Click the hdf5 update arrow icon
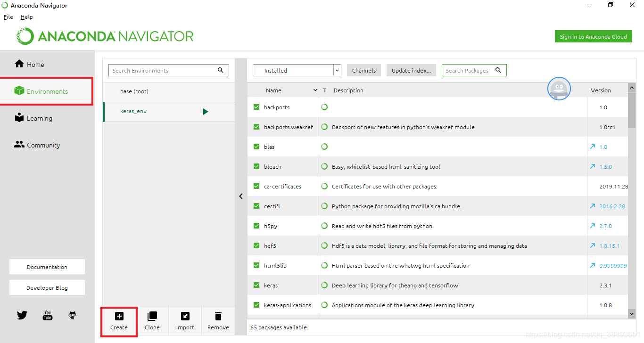 coord(593,246)
